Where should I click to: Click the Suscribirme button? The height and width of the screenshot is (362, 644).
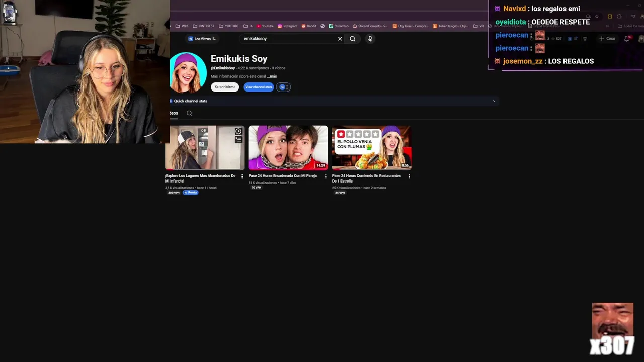pyautogui.click(x=225, y=87)
